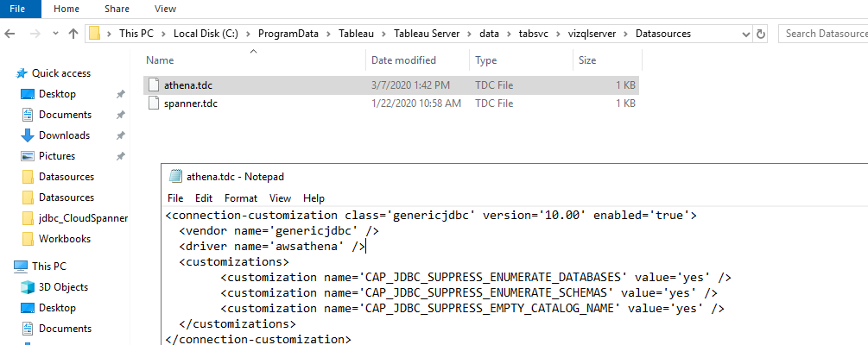This screenshot has width=868, height=345.
Task: Click the Datasources breadcrumb segment
Action: point(663,34)
